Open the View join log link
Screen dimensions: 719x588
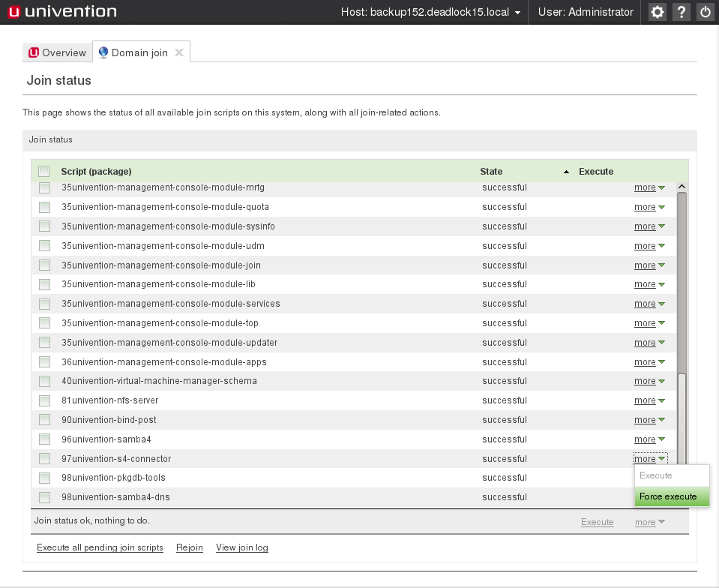pos(241,547)
